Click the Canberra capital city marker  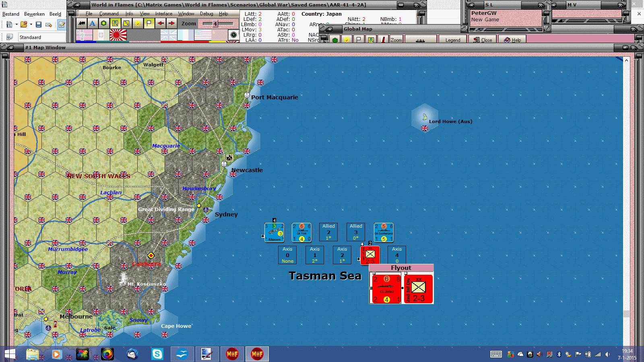point(151,255)
